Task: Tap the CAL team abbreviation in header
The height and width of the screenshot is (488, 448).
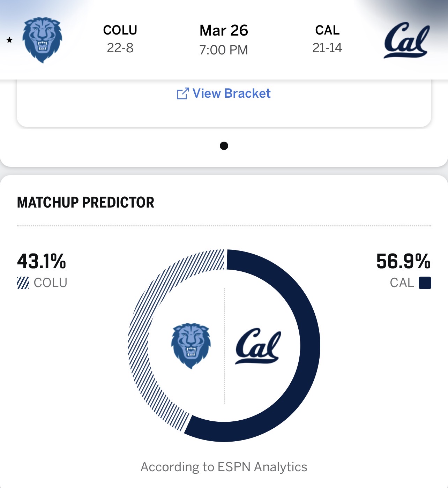Action: pyautogui.click(x=327, y=30)
